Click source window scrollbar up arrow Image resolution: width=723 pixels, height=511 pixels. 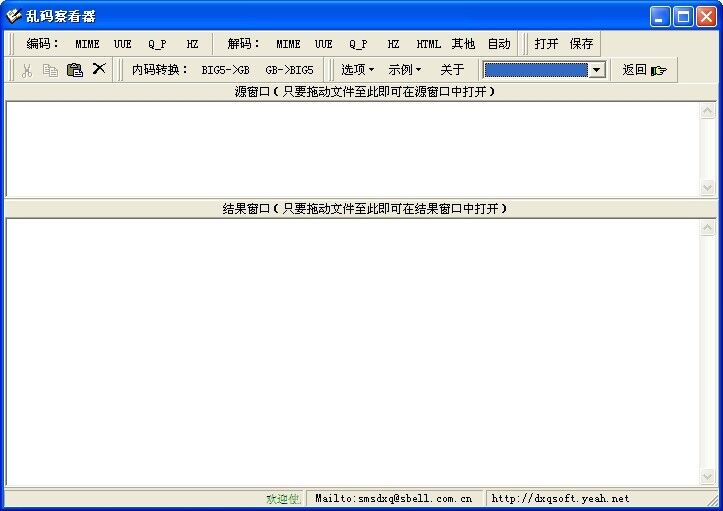707,110
